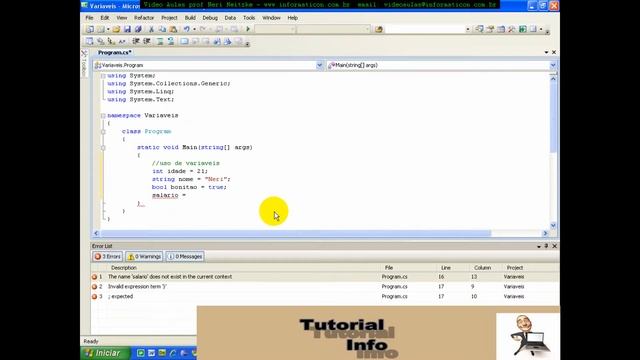Viewport: 640px width, 360px height.
Task: Open the Properties Window toolbar icon
Action: click(x=490, y=29)
